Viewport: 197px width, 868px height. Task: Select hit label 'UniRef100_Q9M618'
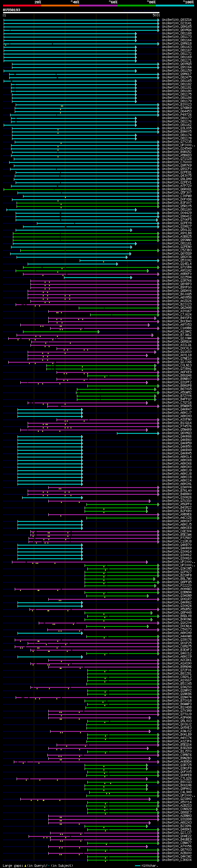tap(177, 43)
